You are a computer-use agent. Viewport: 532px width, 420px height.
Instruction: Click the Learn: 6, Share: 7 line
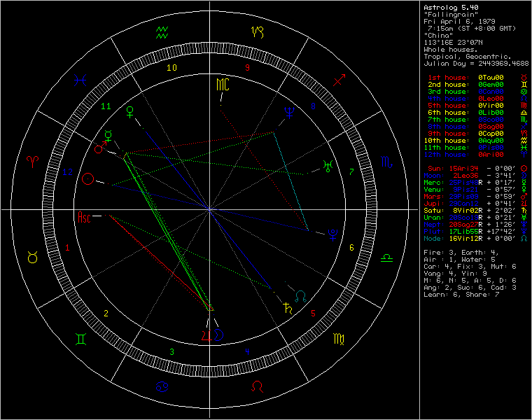pos(461,295)
